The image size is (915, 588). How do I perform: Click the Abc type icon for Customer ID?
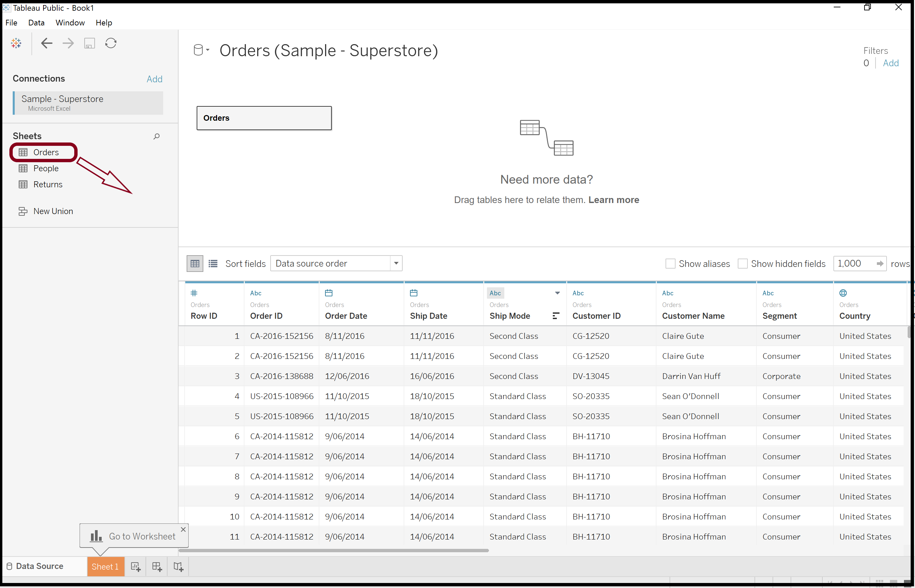[x=578, y=293]
